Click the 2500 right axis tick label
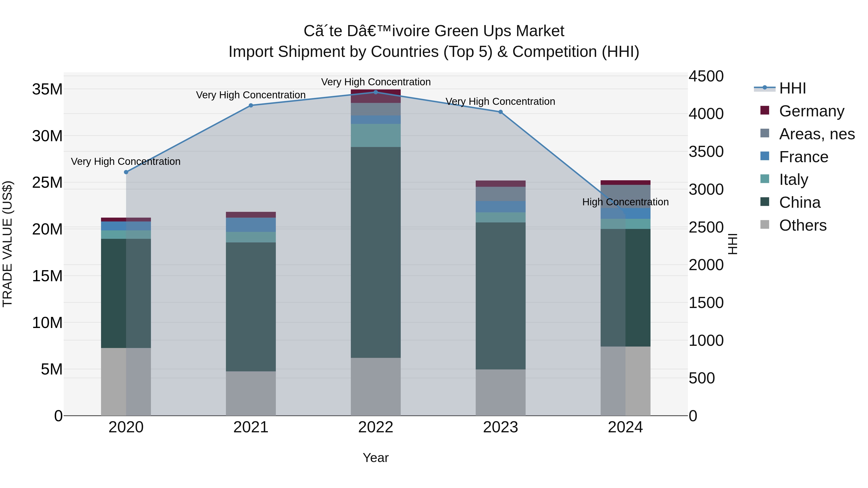868x488 pixels. point(706,227)
